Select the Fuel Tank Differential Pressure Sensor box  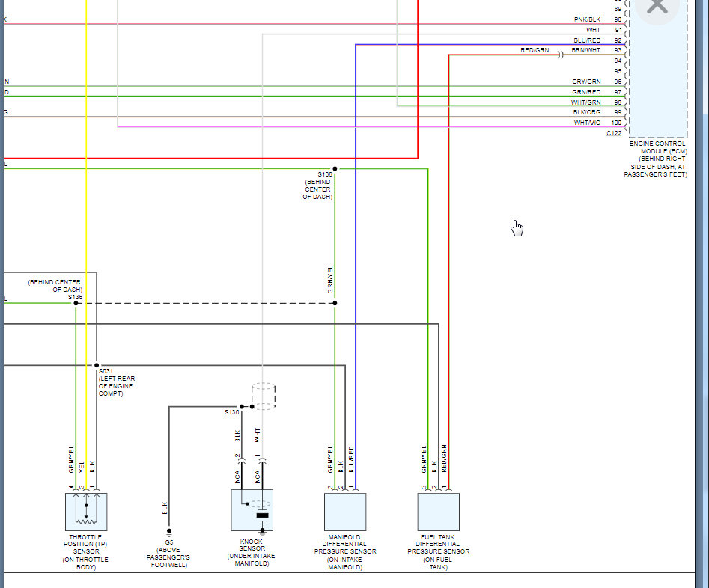click(438, 512)
